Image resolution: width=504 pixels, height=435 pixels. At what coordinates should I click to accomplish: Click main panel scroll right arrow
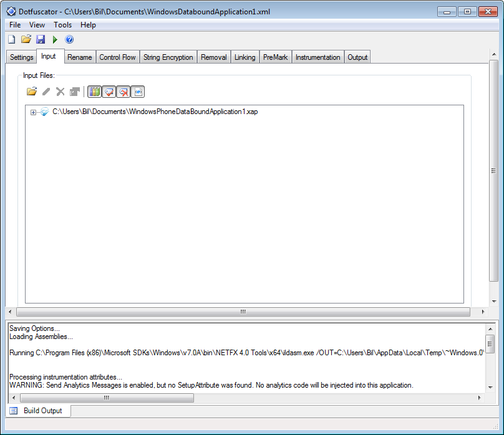coord(483,312)
